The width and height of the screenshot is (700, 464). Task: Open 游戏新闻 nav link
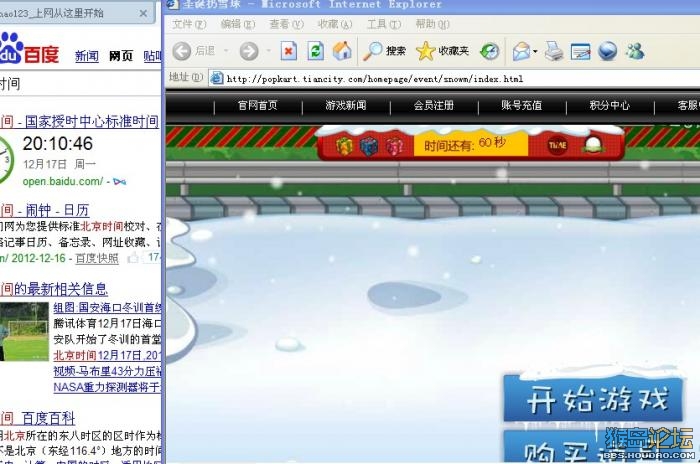[346, 105]
